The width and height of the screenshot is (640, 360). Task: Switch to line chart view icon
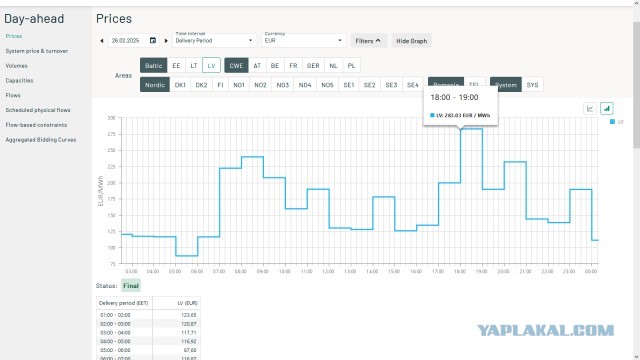coord(590,109)
